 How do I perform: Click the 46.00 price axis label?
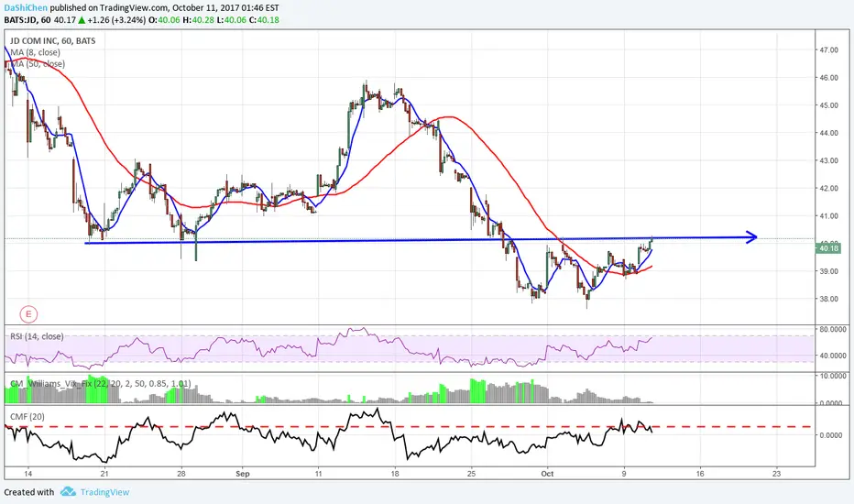(829, 78)
